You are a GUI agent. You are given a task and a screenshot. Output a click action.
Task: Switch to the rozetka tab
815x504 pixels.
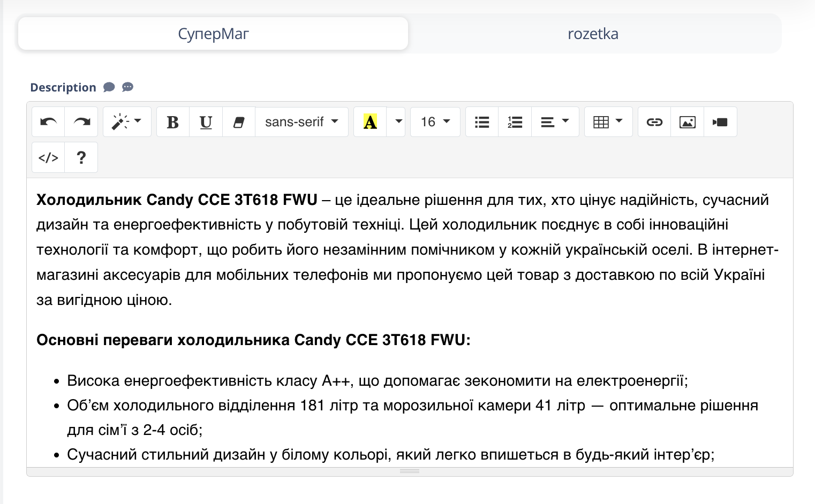click(x=593, y=34)
